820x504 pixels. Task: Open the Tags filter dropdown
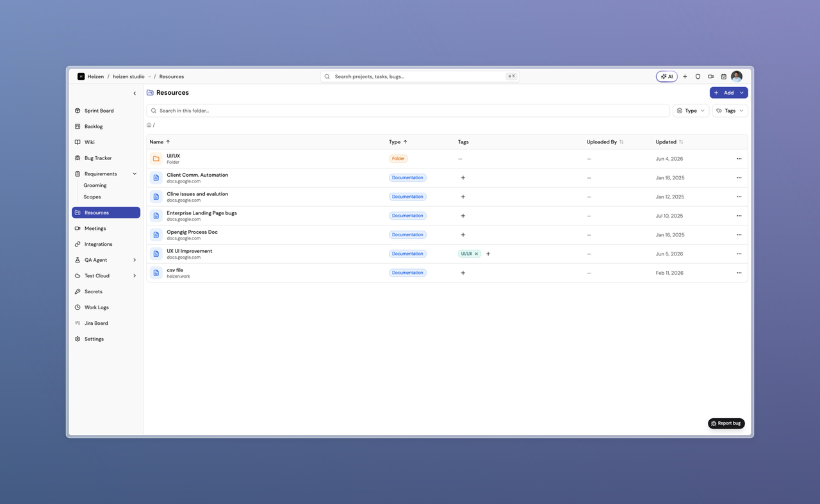[730, 111]
